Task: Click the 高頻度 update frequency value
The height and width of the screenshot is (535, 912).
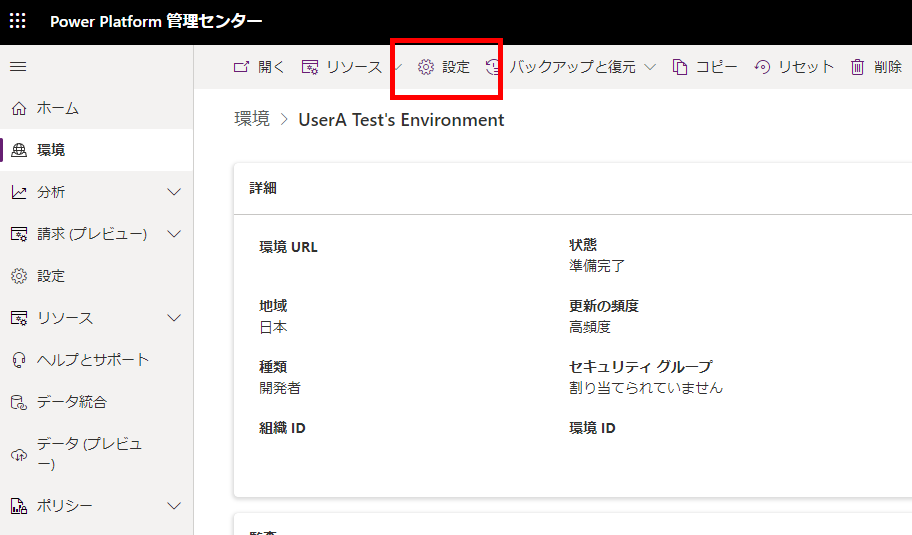Action: coord(590,327)
